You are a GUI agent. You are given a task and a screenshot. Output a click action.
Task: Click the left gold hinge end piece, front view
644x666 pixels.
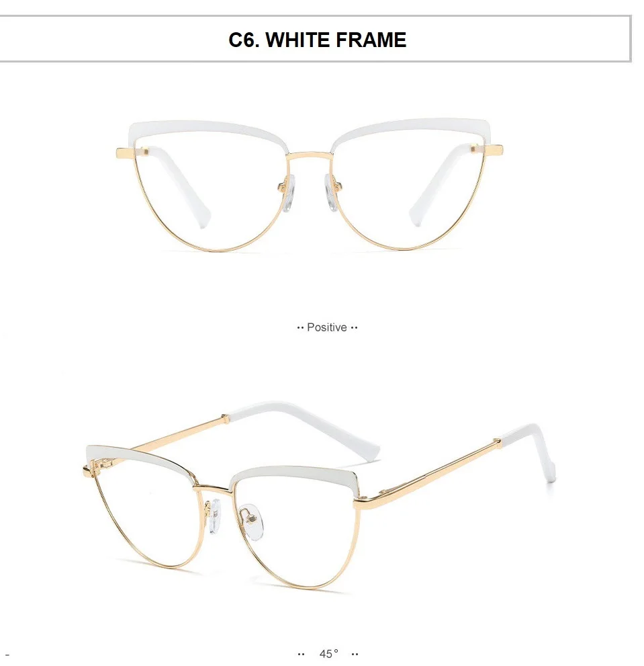click(125, 153)
